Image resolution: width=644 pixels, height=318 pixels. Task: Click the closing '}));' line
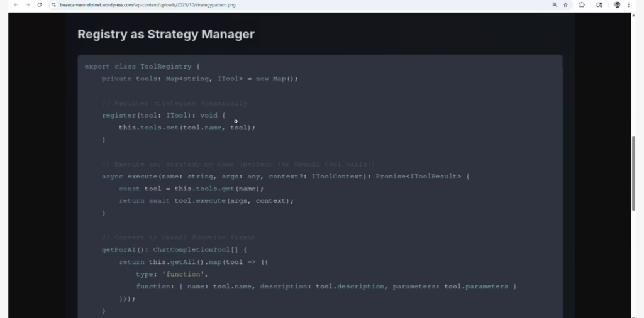(x=127, y=299)
